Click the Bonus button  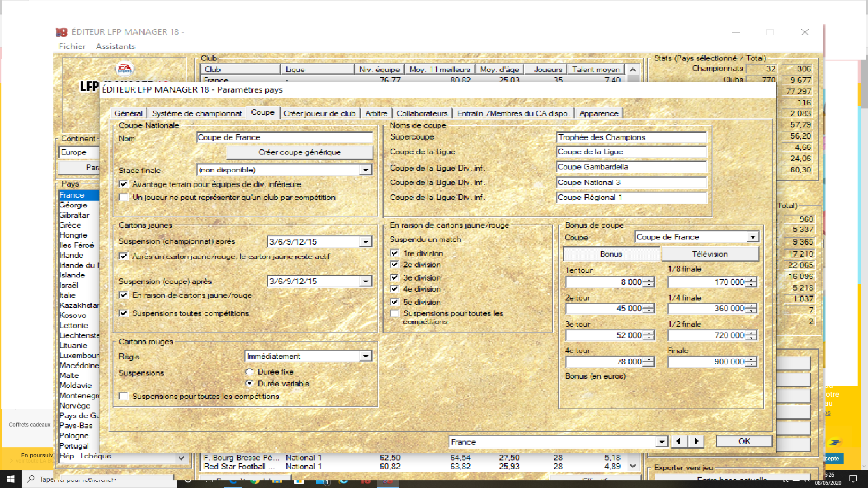click(611, 254)
